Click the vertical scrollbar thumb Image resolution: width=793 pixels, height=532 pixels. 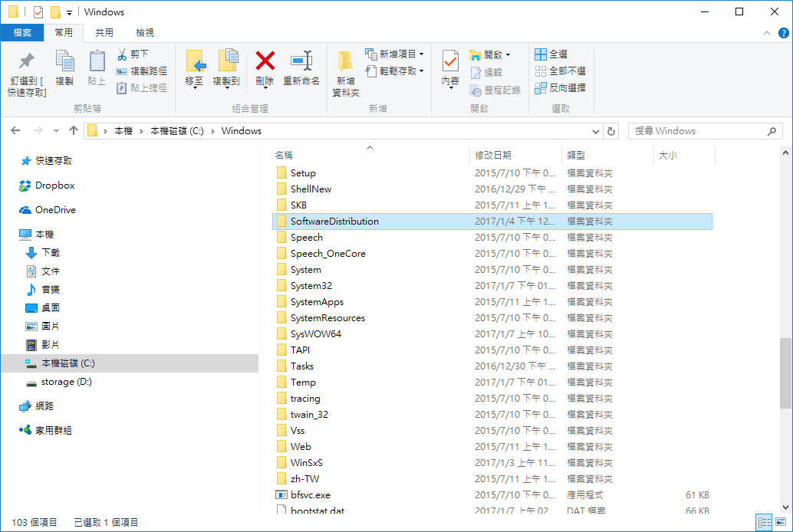click(x=785, y=373)
